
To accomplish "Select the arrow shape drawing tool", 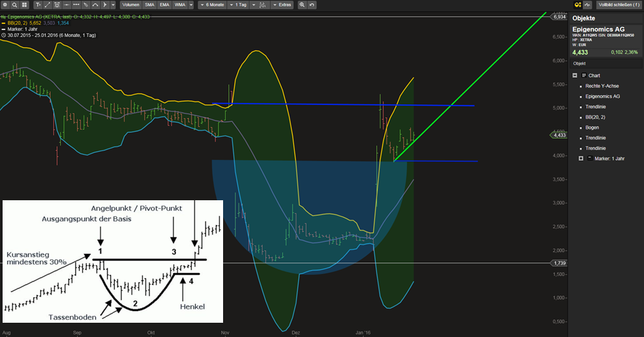I will 104,5.
